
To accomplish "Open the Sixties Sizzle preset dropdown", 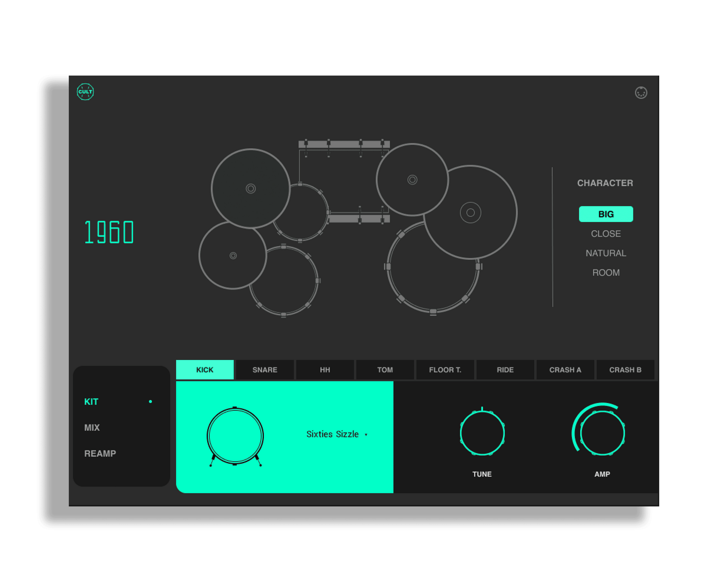I will click(335, 434).
